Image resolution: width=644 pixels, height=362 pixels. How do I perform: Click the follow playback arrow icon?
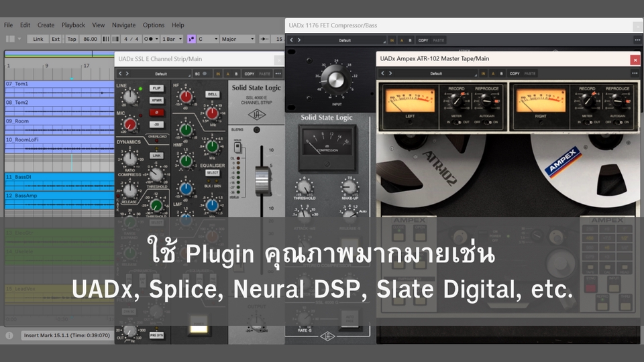tap(264, 39)
